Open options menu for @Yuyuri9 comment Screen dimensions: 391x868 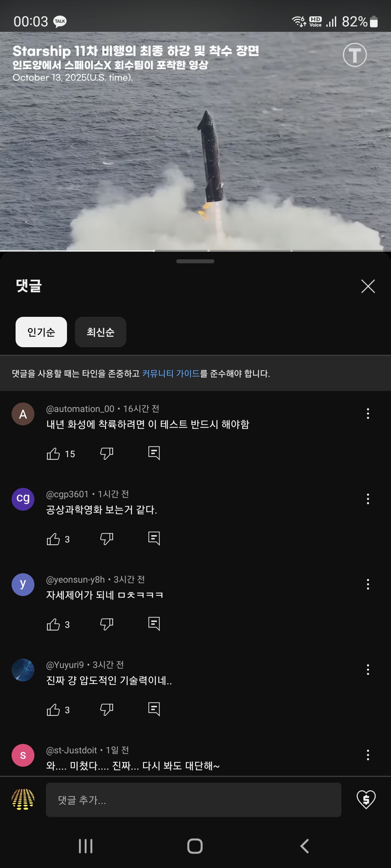[368, 670]
